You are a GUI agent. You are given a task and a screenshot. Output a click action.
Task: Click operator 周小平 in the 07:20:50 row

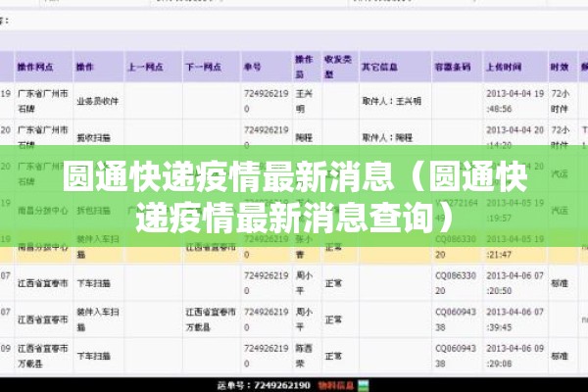304,283
